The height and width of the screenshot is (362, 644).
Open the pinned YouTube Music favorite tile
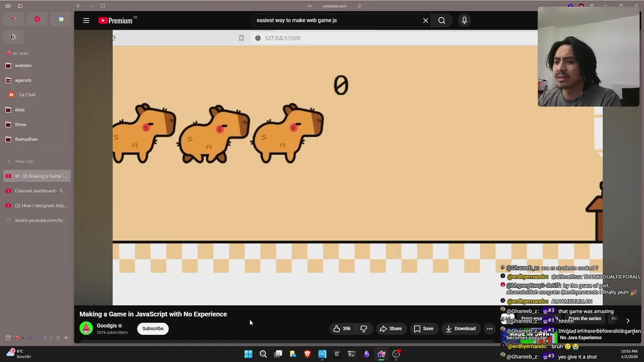click(x=37, y=19)
